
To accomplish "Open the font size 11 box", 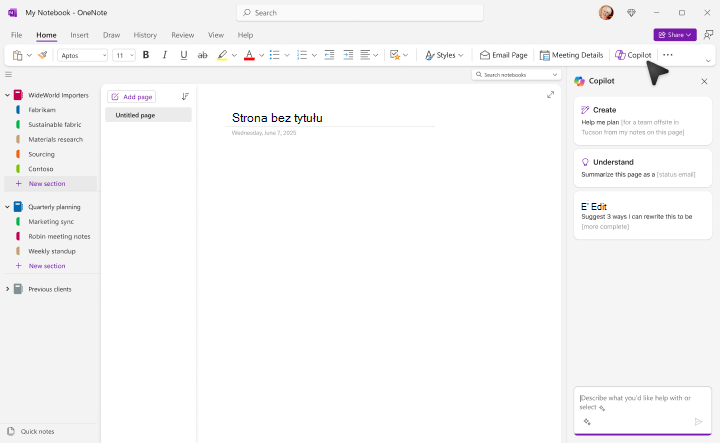I will pyautogui.click(x=124, y=55).
